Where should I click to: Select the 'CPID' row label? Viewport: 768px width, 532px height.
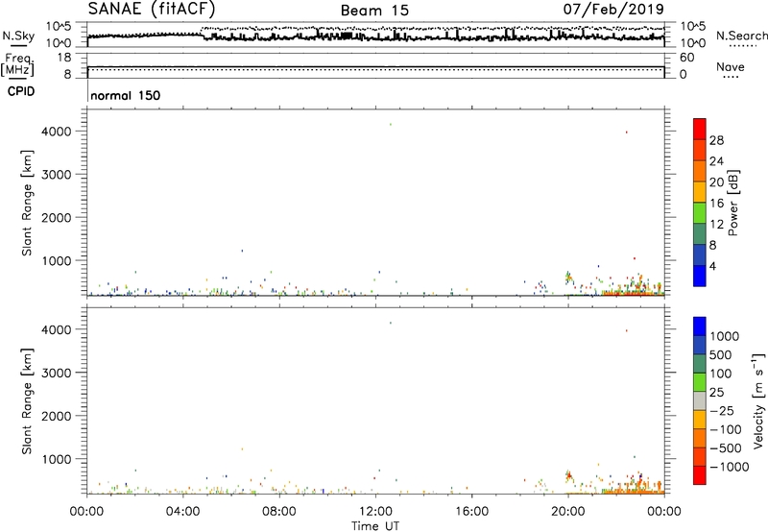(x=21, y=91)
